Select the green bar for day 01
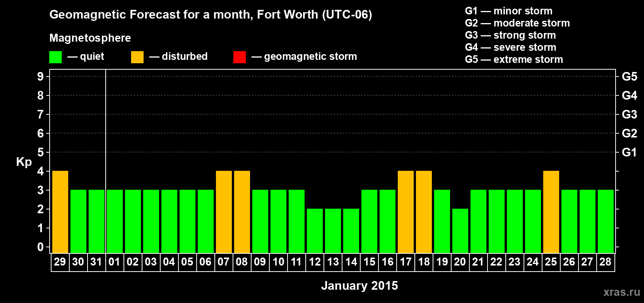Viewport: 644px width, 303px height. 115,221
